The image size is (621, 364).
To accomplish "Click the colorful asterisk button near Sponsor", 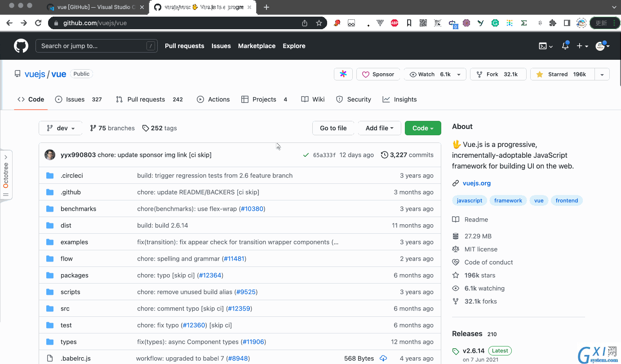I will click(x=343, y=74).
